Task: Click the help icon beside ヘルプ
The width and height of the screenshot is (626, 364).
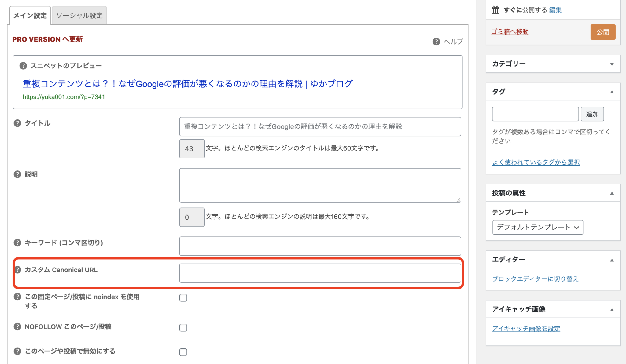Action: pyautogui.click(x=436, y=42)
